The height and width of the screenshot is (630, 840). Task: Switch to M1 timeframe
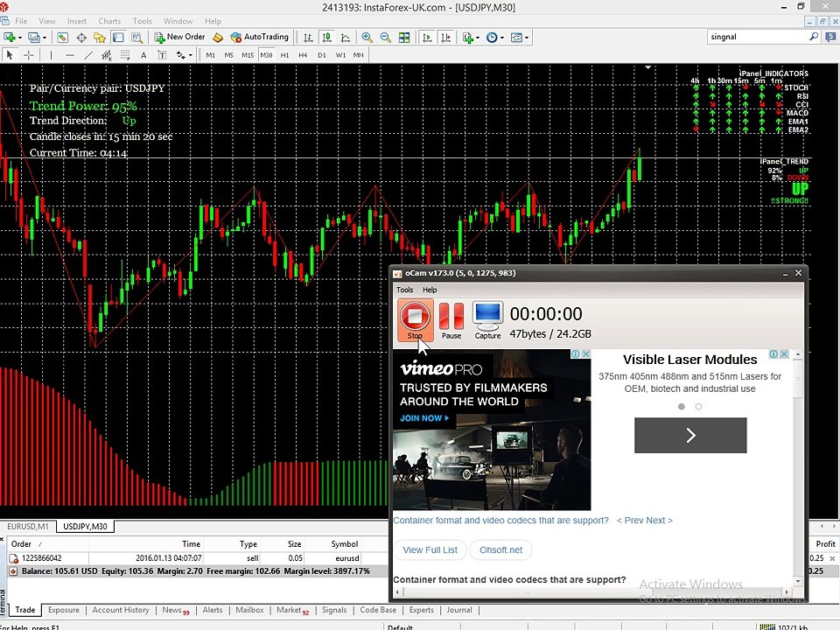(x=211, y=54)
